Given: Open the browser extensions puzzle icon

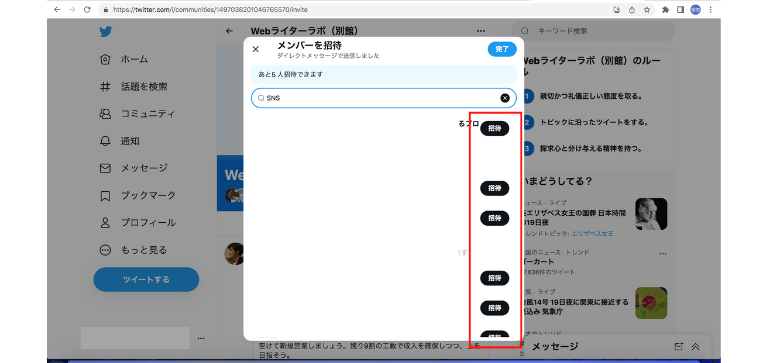Looking at the screenshot, I should coord(665,9).
